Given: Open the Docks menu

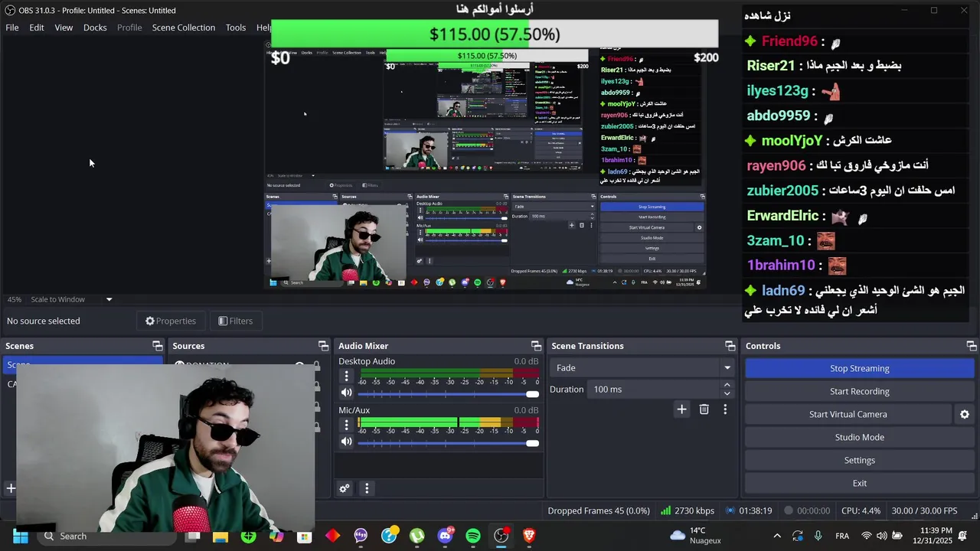Looking at the screenshot, I should click(x=95, y=28).
